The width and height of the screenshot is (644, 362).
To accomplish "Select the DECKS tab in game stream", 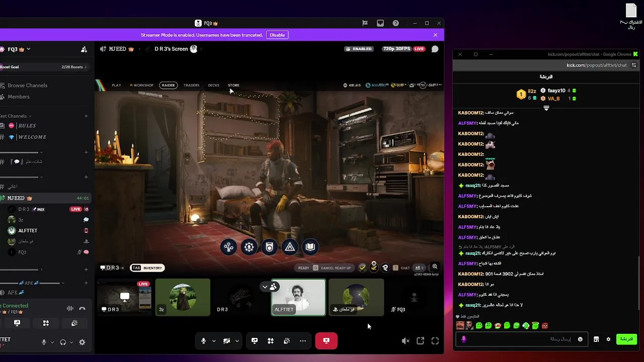I will [214, 85].
